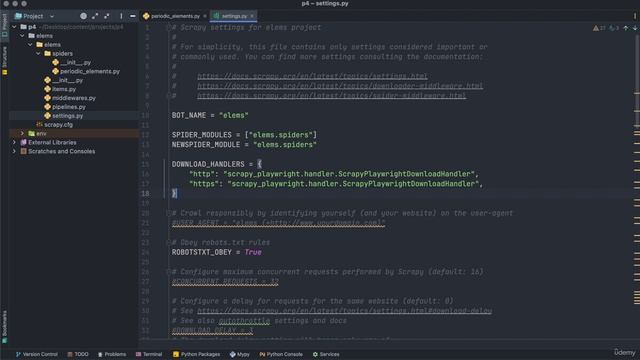640x360 pixels.
Task: Select __init__.py under spiders folder
Action: point(76,62)
